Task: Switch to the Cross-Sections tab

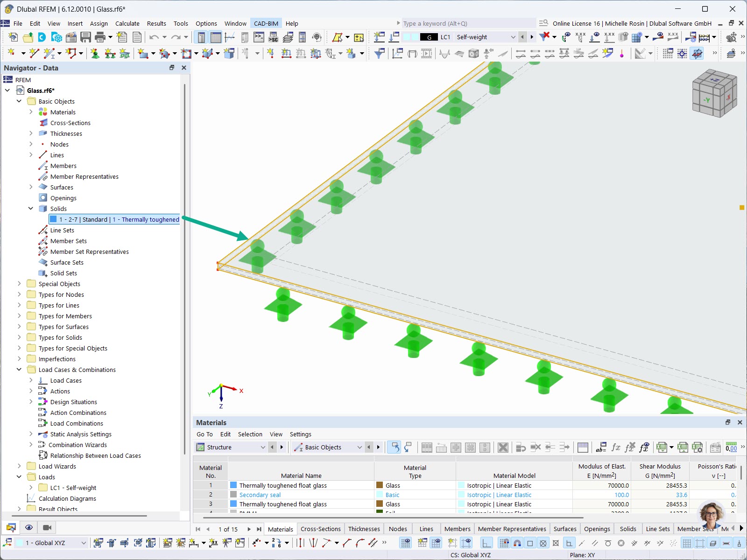Action: pos(320,529)
